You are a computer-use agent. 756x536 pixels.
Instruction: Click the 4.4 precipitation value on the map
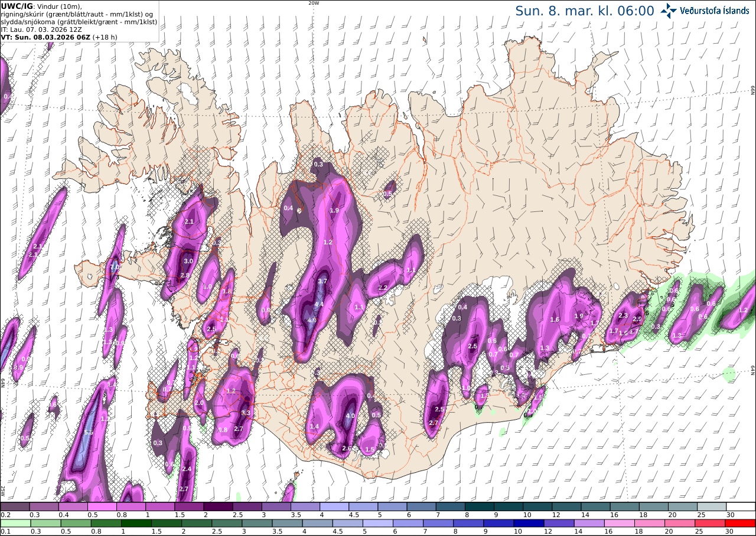(x=319, y=304)
